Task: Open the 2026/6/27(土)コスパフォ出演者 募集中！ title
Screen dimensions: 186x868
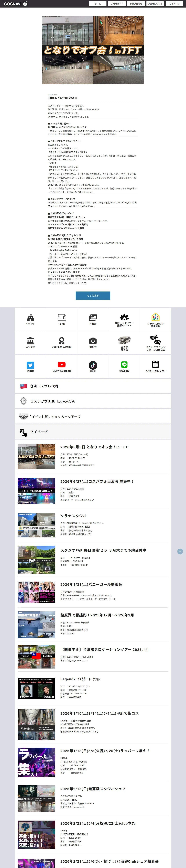Action: point(97,481)
